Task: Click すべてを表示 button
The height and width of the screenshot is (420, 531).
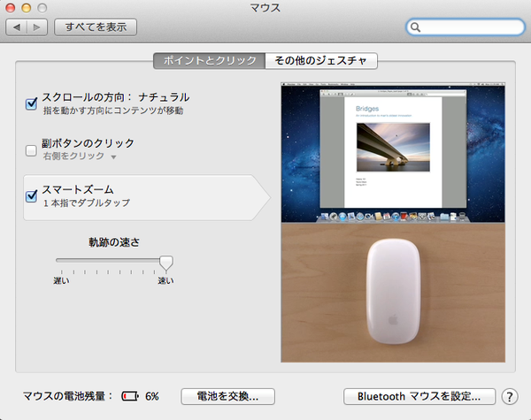Action: [x=96, y=27]
